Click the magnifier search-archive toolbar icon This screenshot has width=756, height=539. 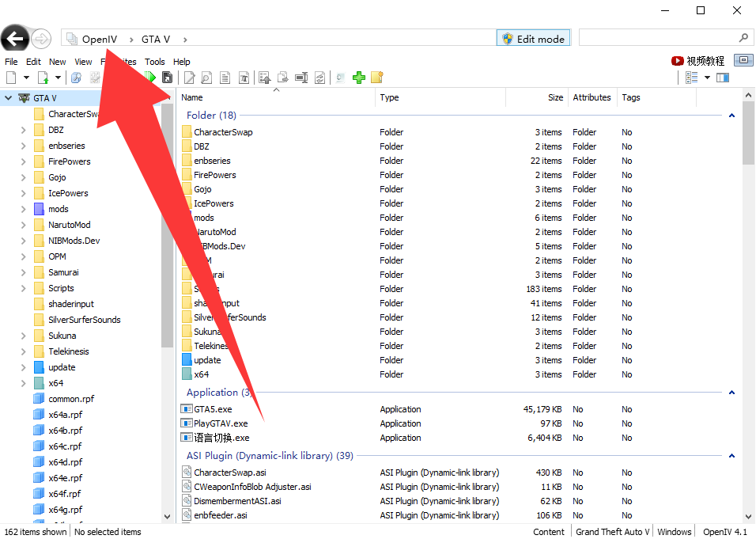click(76, 78)
